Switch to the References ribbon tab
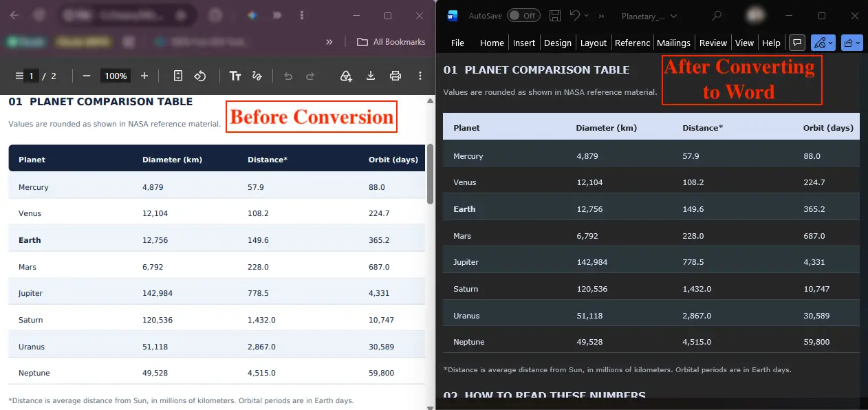 633,43
